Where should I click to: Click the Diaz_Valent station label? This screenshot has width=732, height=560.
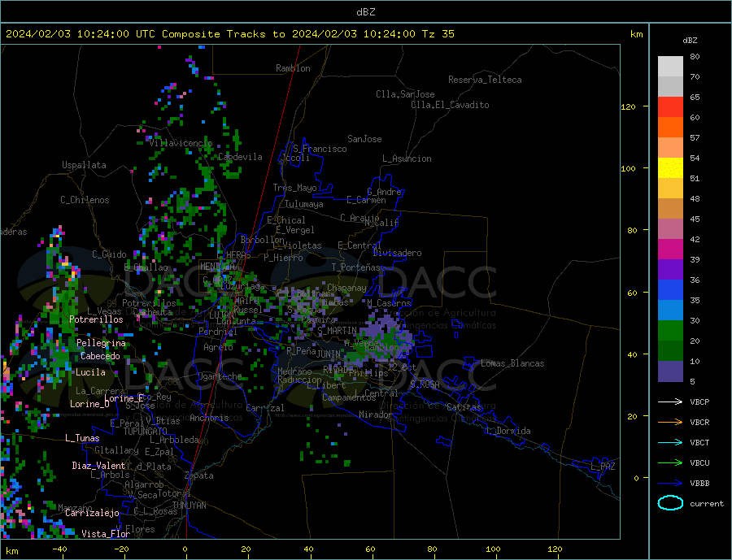99,466
